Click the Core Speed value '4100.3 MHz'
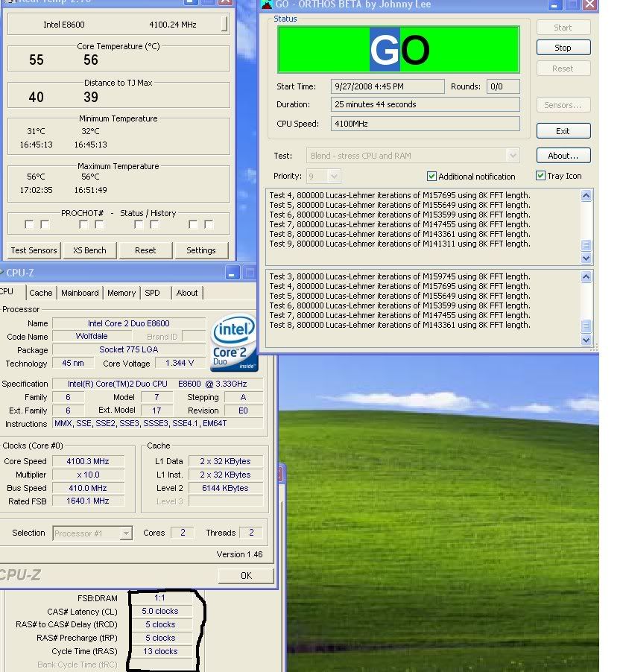The height and width of the screenshot is (672, 626). click(x=88, y=462)
